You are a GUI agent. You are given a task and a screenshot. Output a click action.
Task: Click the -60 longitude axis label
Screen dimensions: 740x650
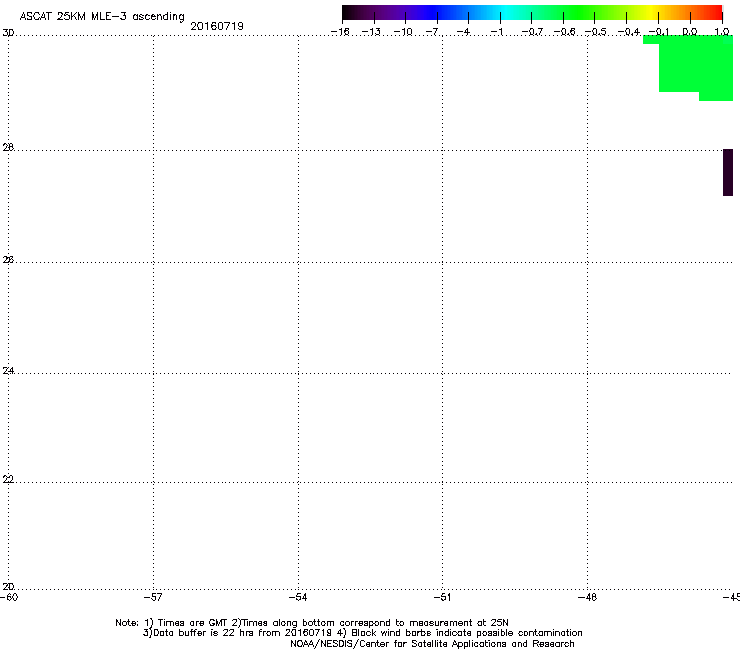coord(9,597)
